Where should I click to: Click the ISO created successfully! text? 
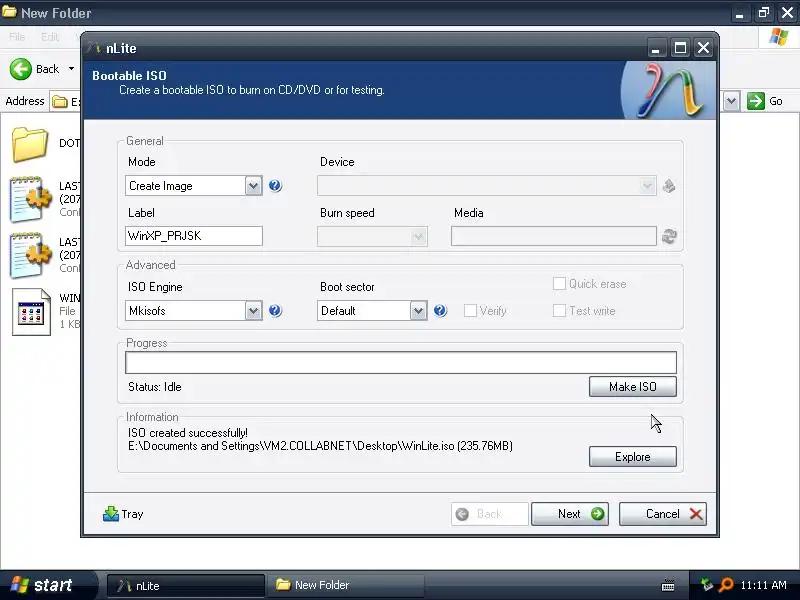pos(188,433)
